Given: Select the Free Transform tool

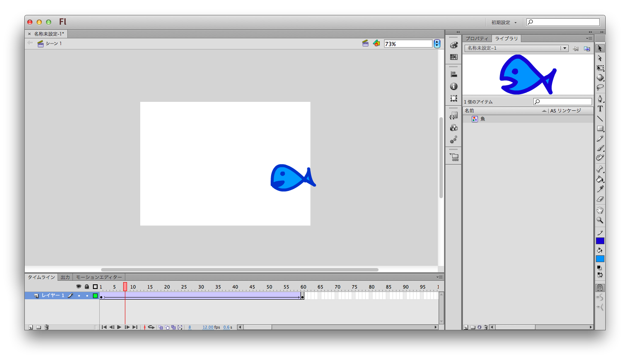Looking at the screenshot, I should point(600,68).
